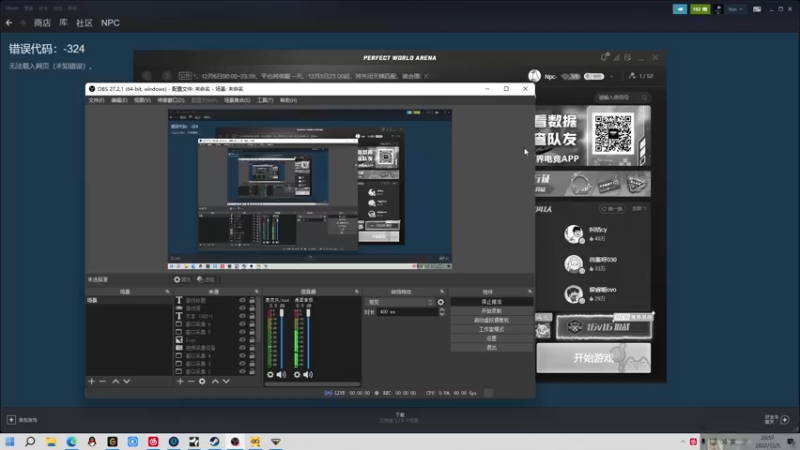Open OBS 编辑(E) menu
This screenshot has width=800, height=450.
(x=119, y=101)
